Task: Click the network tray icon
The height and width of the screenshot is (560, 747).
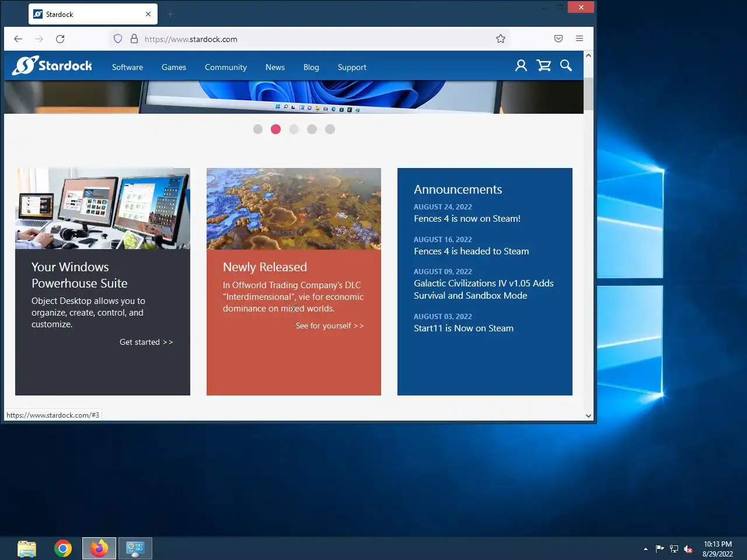Action: [674, 549]
